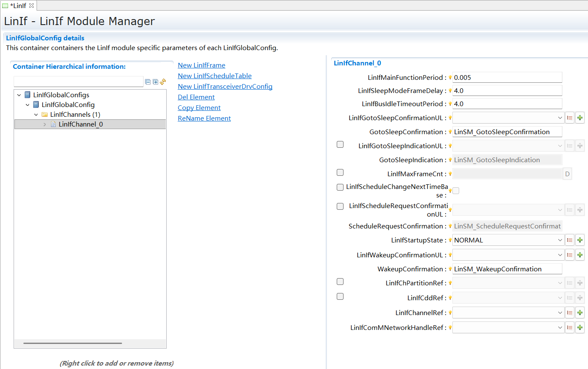This screenshot has height=369, width=588.
Task: Select the *LinIf editor tab
Action: click(18, 6)
